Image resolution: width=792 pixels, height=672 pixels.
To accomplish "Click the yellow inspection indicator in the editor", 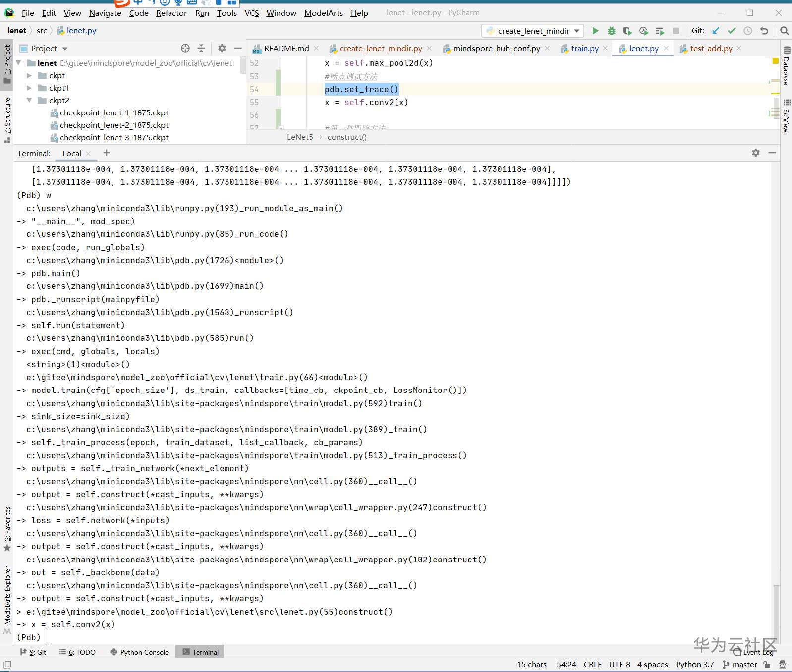I will click(x=776, y=61).
